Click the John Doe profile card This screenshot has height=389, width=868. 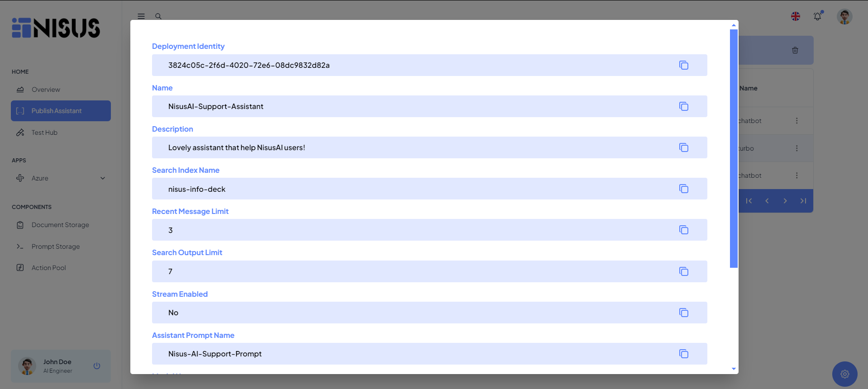pos(61,366)
